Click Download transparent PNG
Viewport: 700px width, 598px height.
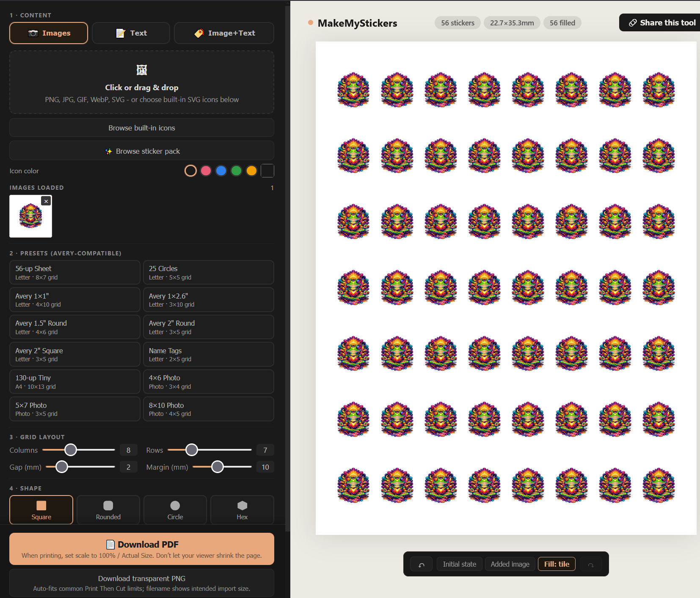point(142,583)
